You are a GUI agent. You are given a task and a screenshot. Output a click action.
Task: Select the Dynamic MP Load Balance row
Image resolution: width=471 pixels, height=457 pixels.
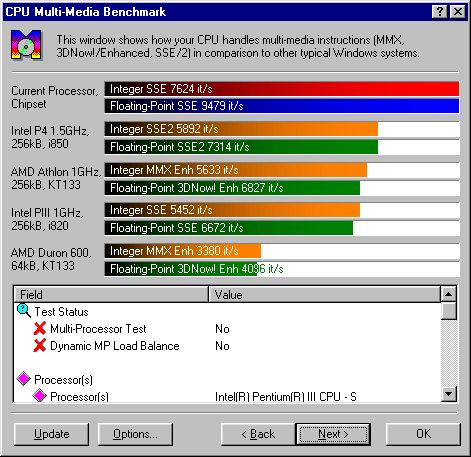[227, 346]
